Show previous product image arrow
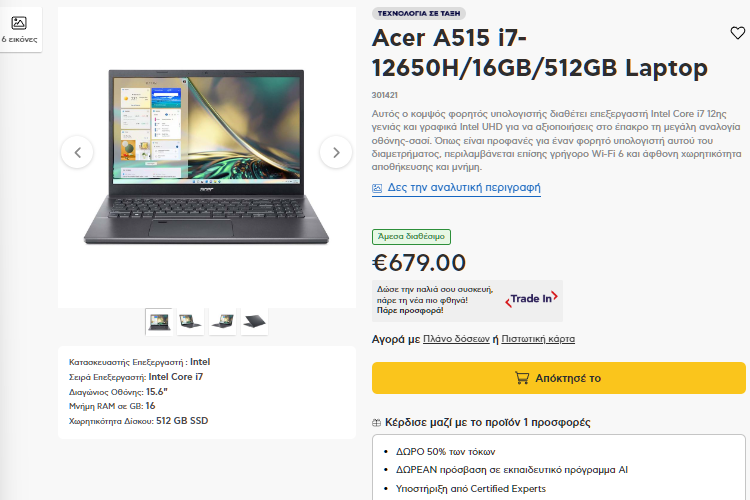The height and width of the screenshot is (500, 750). (x=77, y=152)
